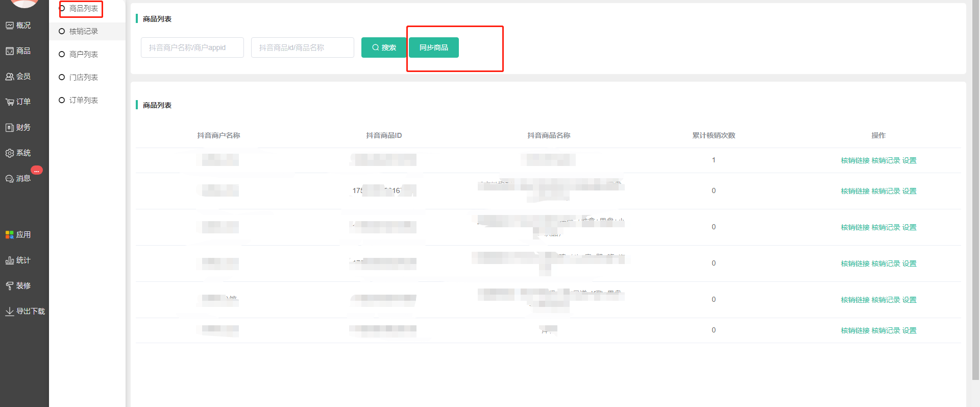Switch to 商户列表 submenu item
The height and width of the screenshot is (407, 980).
coord(83,55)
